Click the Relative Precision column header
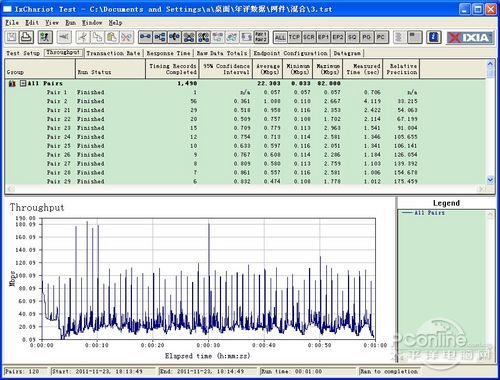The height and width of the screenshot is (380, 500). (401, 69)
